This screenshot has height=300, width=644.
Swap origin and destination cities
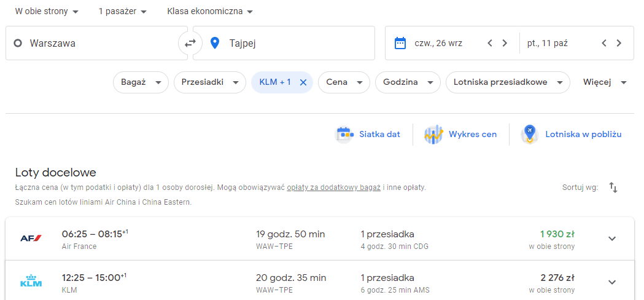[190, 43]
